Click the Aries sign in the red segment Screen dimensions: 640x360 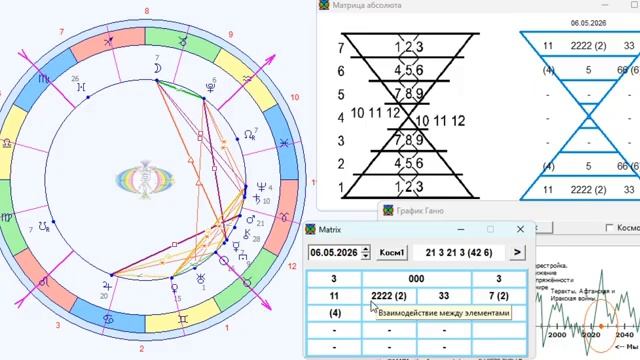(x=284, y=217)
